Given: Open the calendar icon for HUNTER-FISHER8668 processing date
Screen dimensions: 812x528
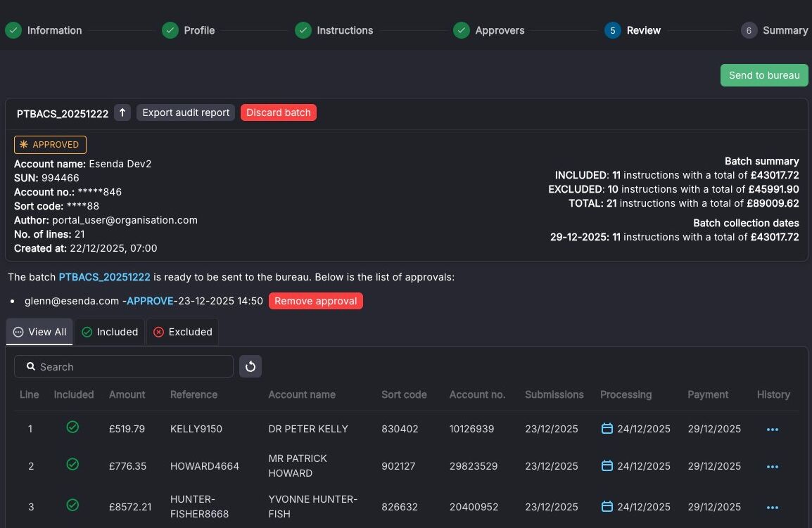Looking at the screenshot, I should (x=607, y=506).
